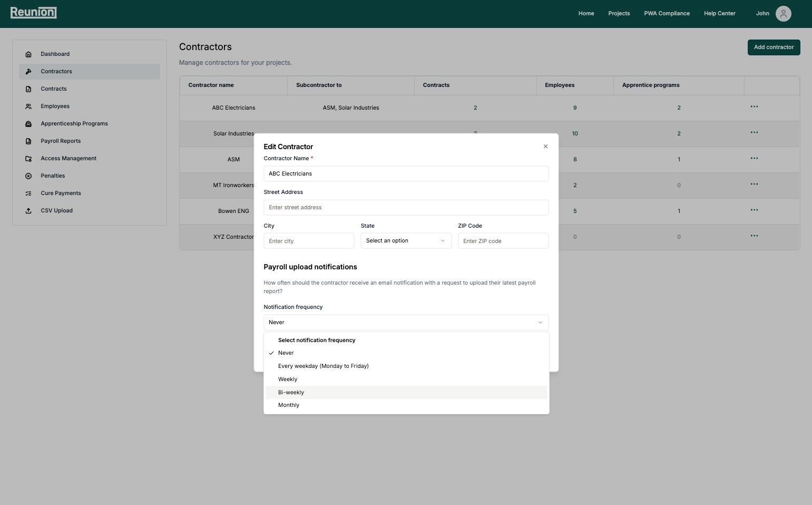Screen dimensions: 812x505
Task: Open the ABC Electricians row options menu
Action: [x=754, y=107]
